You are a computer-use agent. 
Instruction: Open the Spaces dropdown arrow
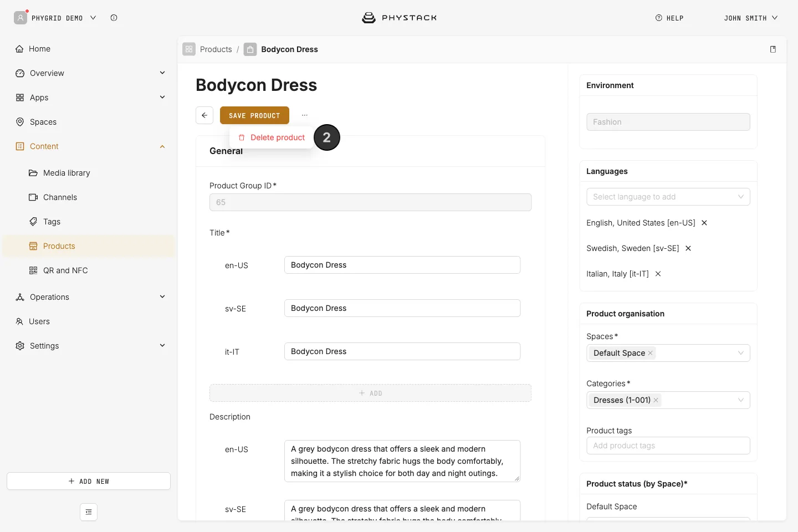point(741,353)
